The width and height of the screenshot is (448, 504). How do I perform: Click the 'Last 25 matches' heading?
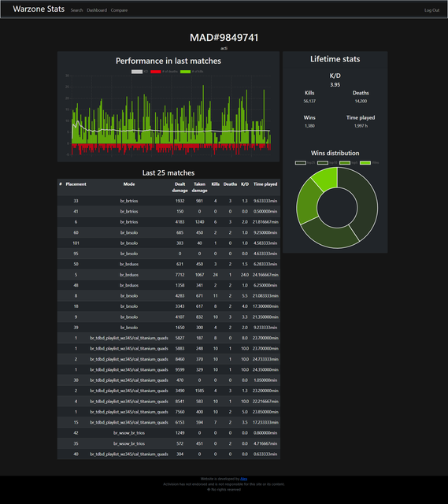168,173
